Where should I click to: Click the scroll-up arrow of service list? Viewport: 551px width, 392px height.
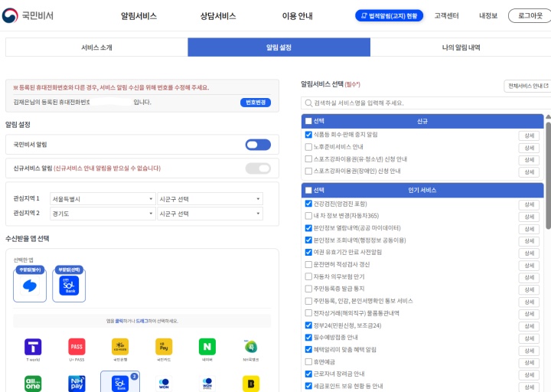548,116
